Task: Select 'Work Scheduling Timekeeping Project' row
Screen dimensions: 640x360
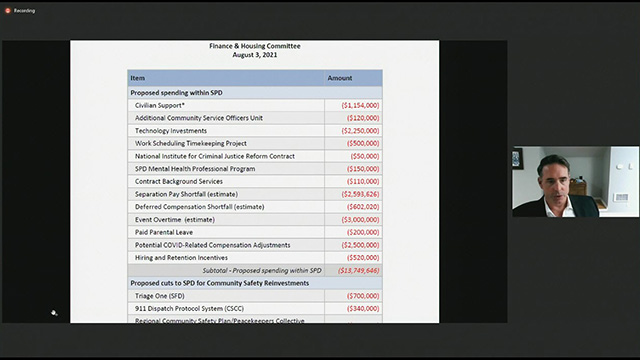Action: point(255,143)
